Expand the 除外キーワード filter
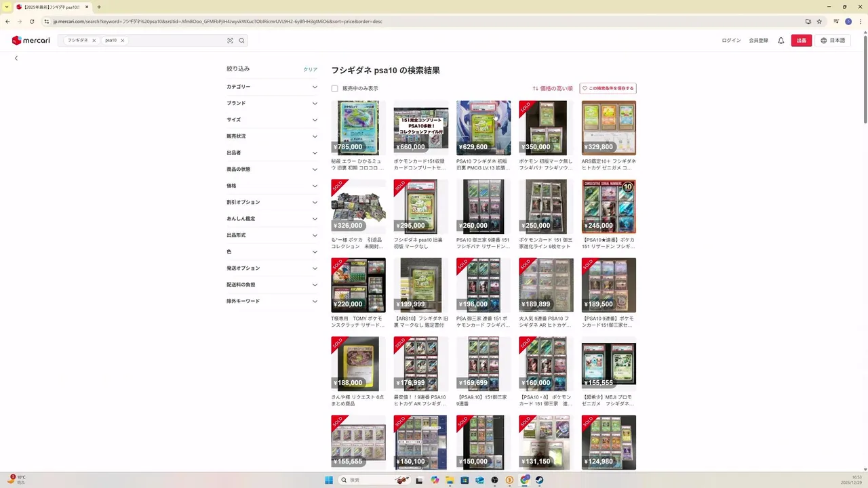This screenshot has width=868, height=488. pyautogui.click(x=272, y=301)
